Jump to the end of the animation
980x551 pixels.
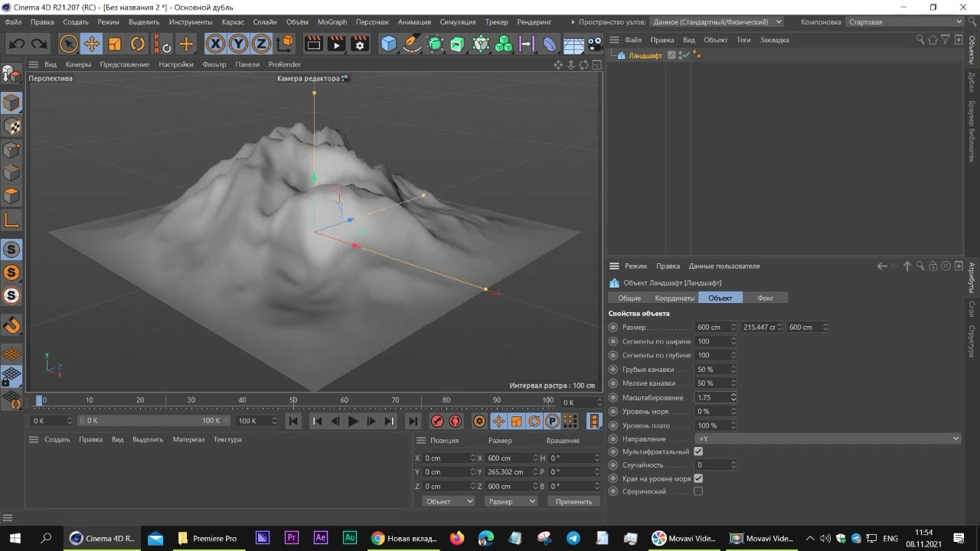(x=413, y=421)
